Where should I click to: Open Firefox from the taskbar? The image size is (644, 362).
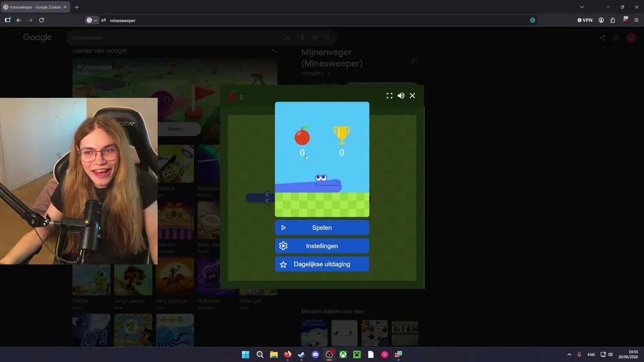click(x=288, y=354)
